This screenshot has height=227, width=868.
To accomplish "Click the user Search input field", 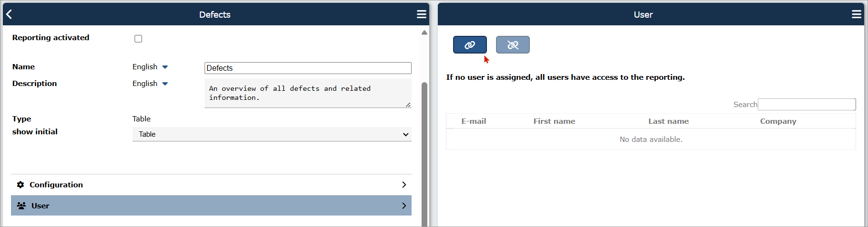I will (x=807, y=105).
